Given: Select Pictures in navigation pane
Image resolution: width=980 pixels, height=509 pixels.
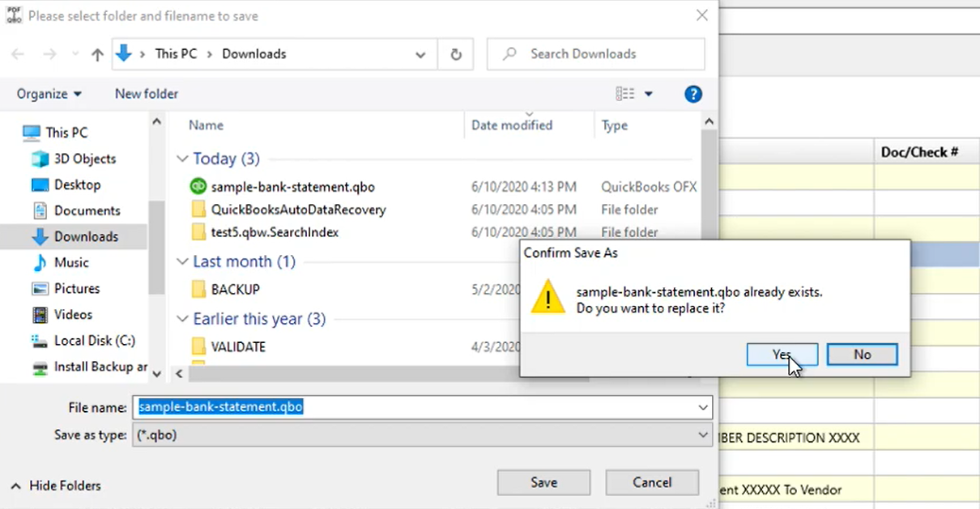Looking at the screenshot, I should pos(77,288).
